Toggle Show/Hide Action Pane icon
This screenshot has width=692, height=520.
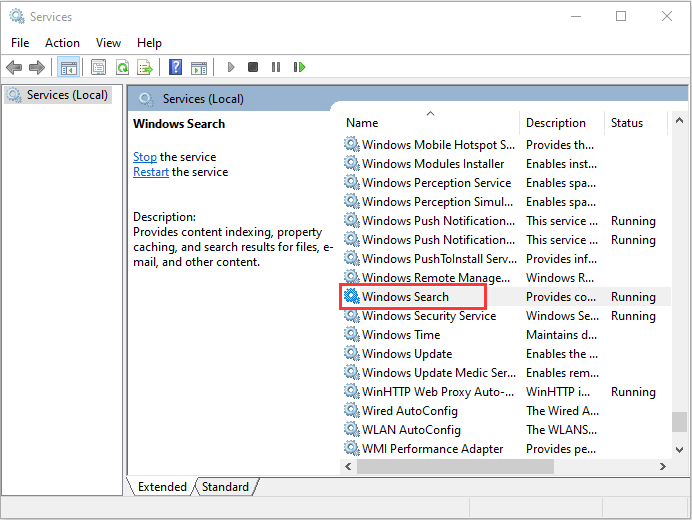click(199, 68)
